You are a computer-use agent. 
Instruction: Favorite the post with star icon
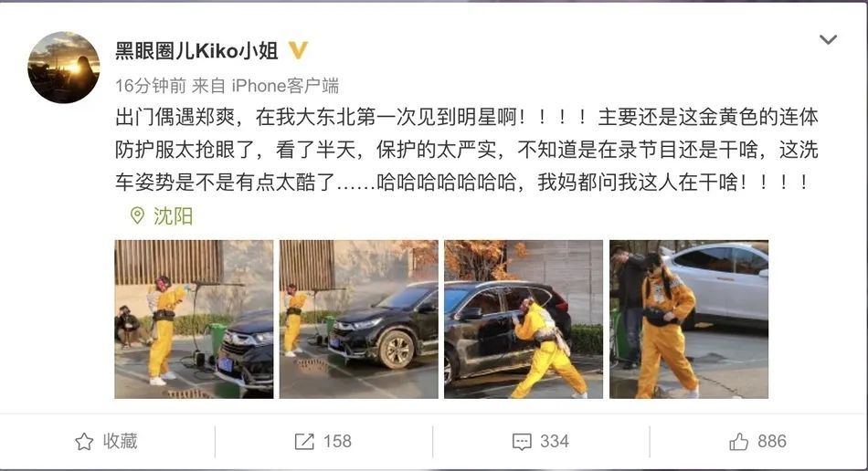[x=84, y=441]
